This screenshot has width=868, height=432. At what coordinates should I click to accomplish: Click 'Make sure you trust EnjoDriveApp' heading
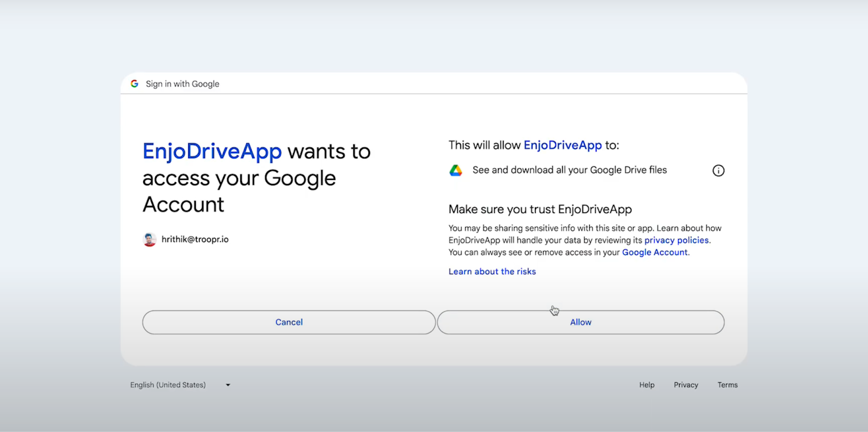[x=540, y=209]
